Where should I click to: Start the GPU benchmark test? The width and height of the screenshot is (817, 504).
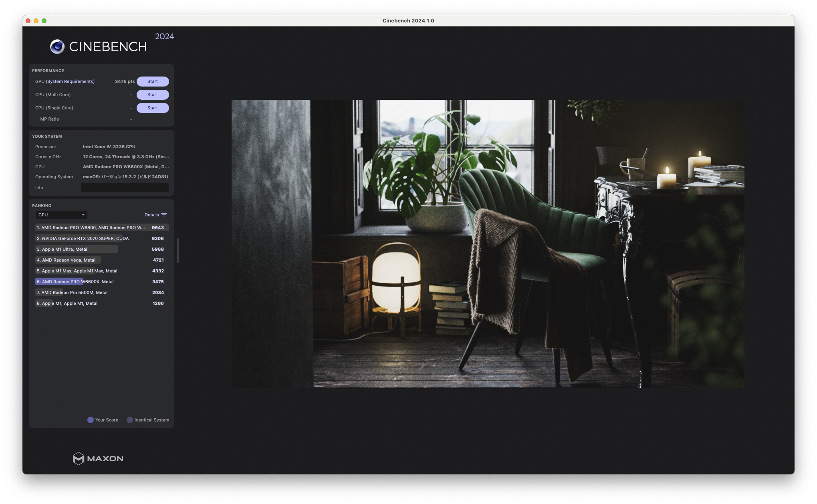[153, 81]
